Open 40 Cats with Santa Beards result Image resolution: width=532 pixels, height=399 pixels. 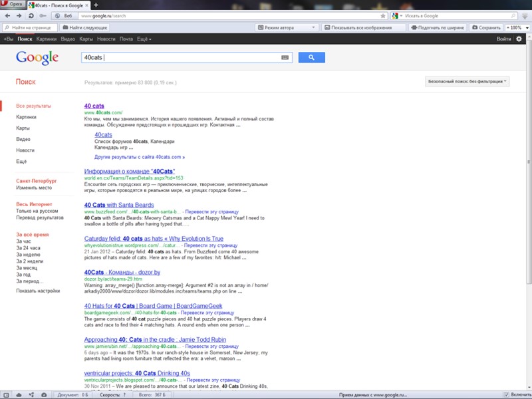point(119,205)
